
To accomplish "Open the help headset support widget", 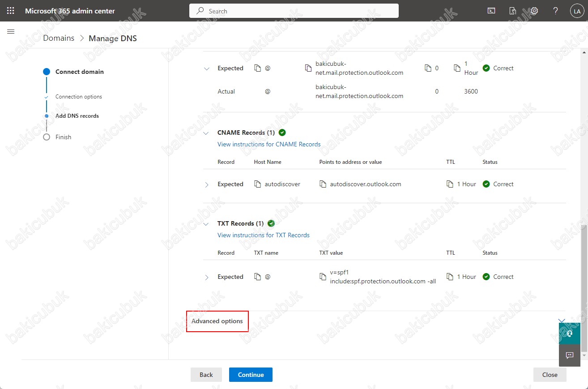I will (x=570, y=333).
